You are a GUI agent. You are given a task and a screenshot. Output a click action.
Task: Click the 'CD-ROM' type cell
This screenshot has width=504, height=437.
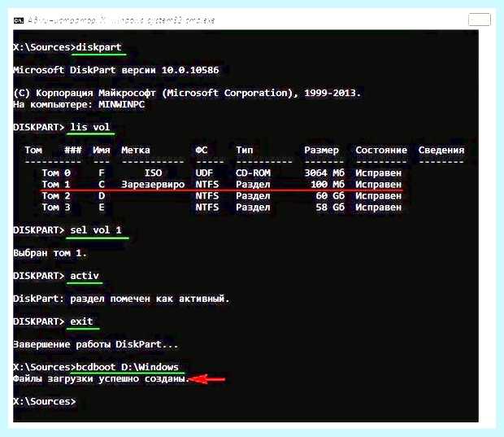tap(253, 173)
